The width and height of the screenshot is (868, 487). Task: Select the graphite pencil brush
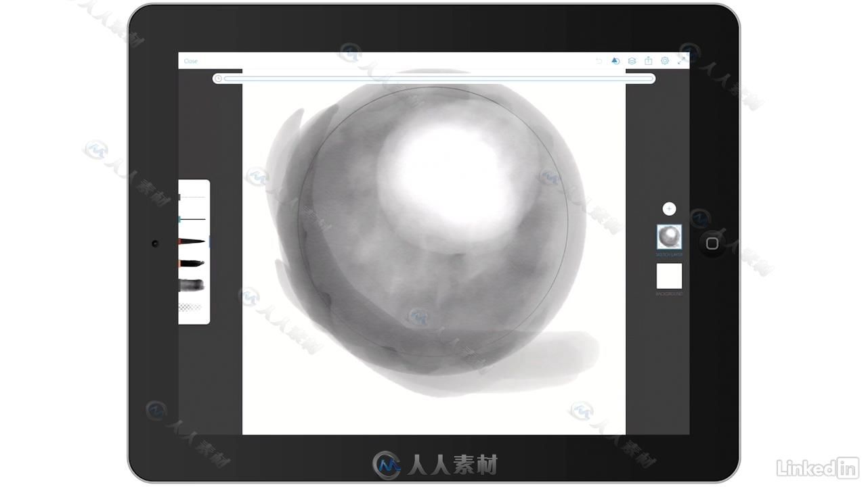192,197
